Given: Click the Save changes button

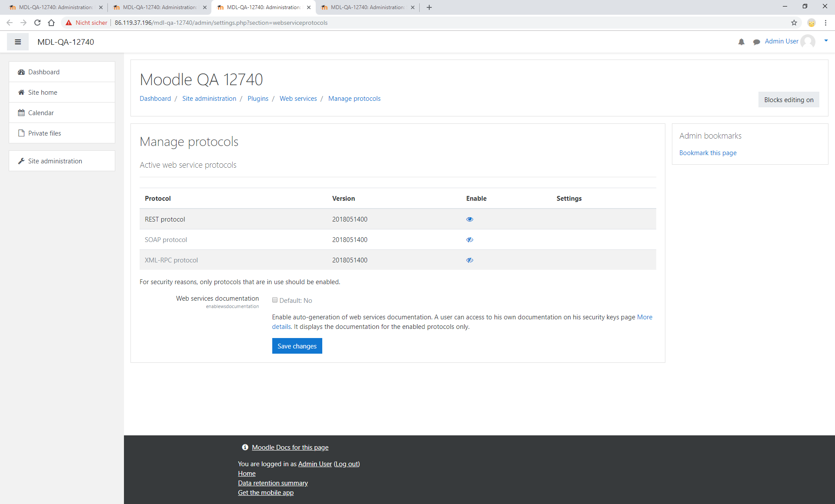Looking at the screenshot, I should tap(297, 346).
